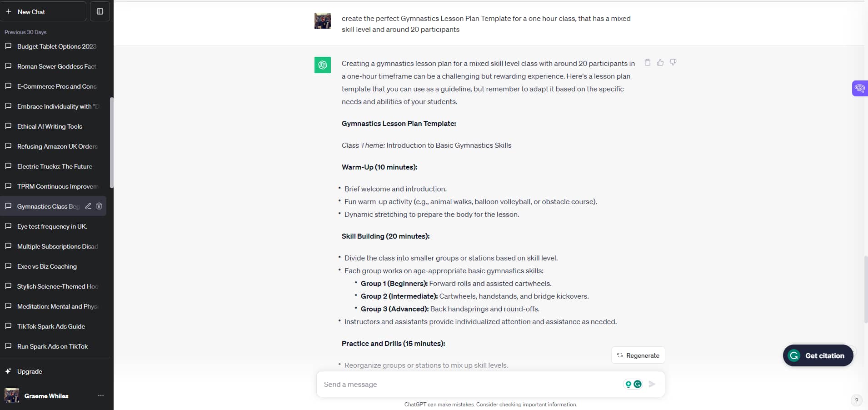Toggle Grammarly suggestions in the message box
Viewport: 868px width, 410px height.
coord(633,384)
